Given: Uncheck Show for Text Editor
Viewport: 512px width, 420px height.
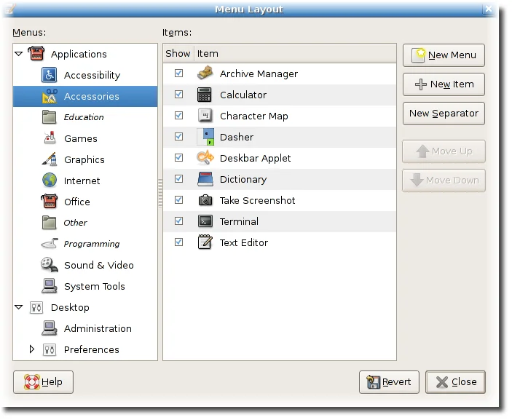Looking at the screenshot, I should tap(178, 242).
